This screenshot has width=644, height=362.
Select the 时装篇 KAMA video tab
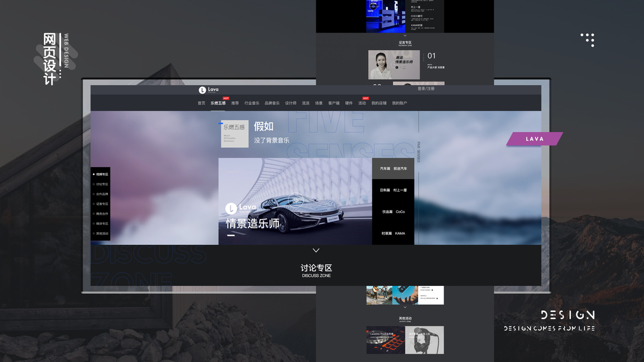(393, 233)
